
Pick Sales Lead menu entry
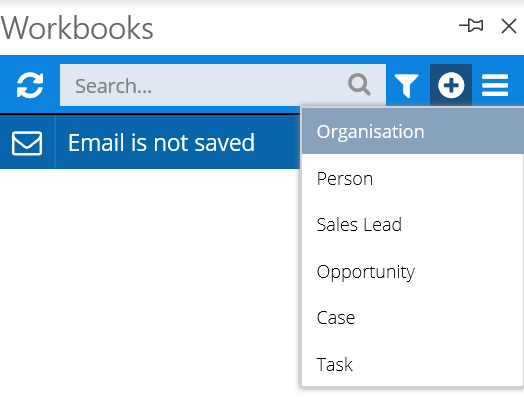(413, 225)
